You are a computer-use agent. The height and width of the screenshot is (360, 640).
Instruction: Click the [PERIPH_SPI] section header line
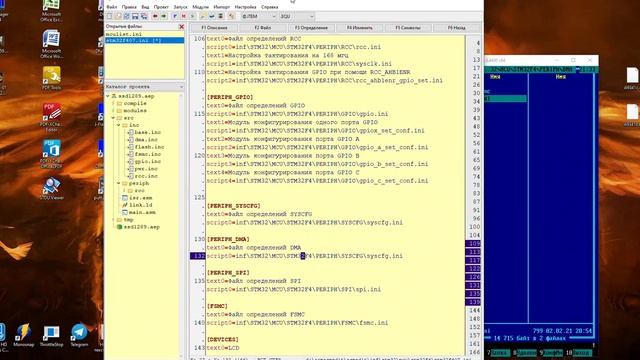[228, 273]
